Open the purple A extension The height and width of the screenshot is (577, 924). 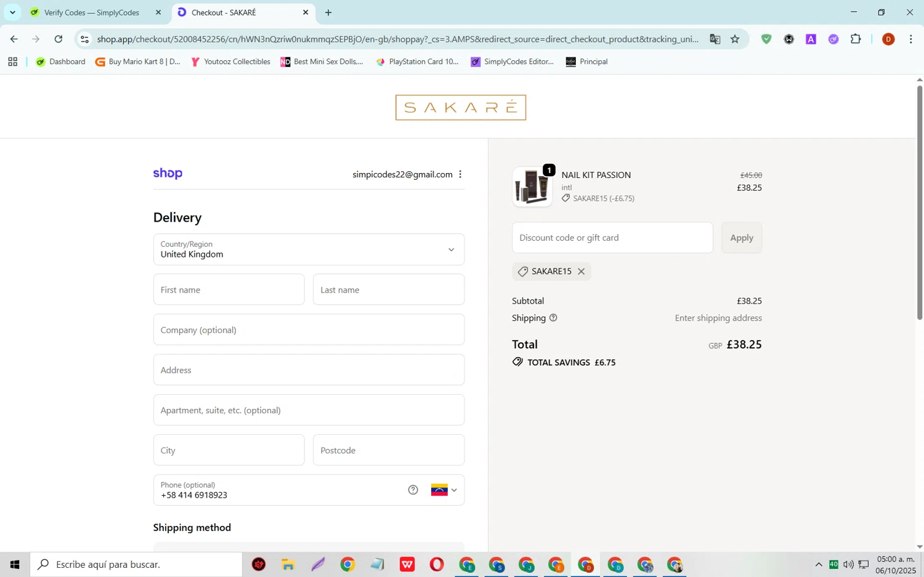tap(811, 39)
